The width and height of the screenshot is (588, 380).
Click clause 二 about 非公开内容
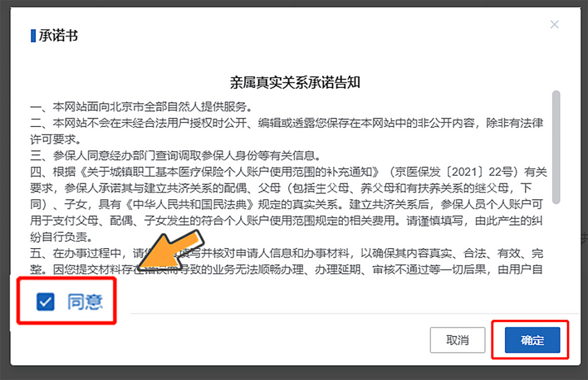[286, 131]
